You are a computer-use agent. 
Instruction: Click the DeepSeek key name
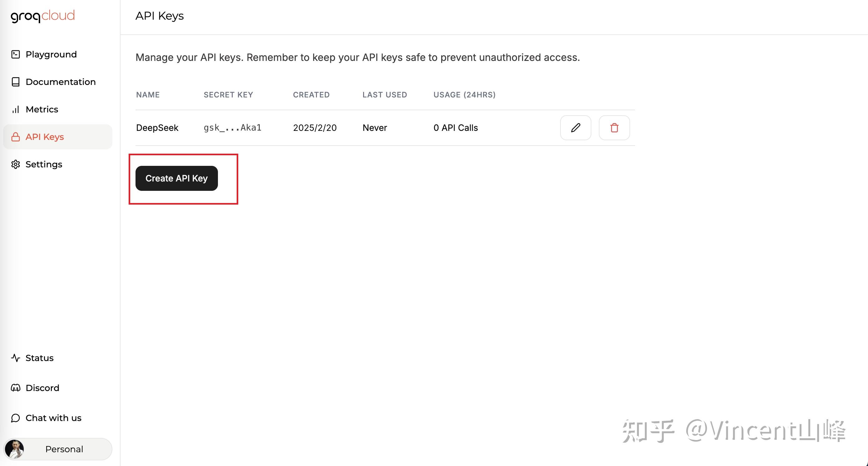point(157,128)
